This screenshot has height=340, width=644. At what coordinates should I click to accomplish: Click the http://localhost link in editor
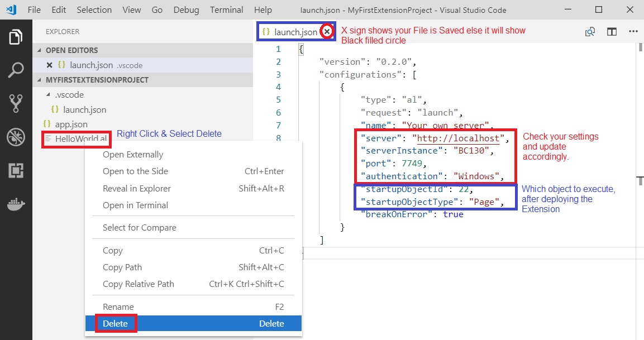click(x=458, y=138)
